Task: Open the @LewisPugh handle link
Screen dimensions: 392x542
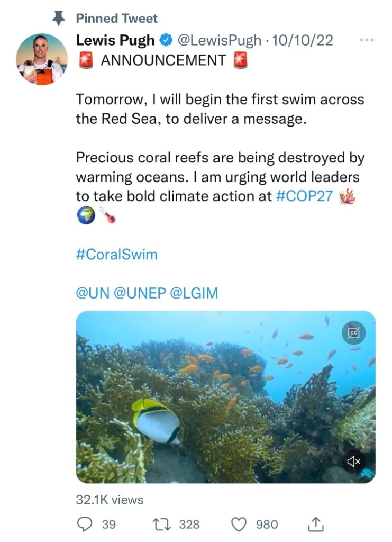Action: 218,41
